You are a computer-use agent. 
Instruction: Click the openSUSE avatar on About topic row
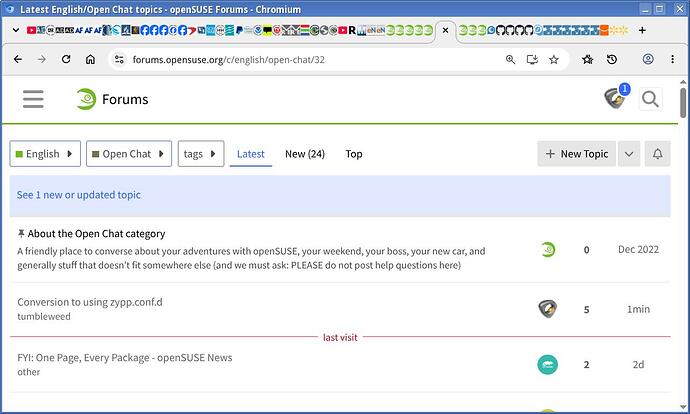548,249
